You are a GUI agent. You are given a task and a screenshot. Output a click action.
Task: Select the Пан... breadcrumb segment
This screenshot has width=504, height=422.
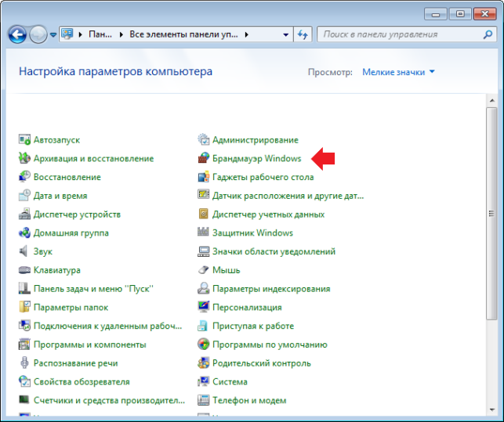click(100, 34)
